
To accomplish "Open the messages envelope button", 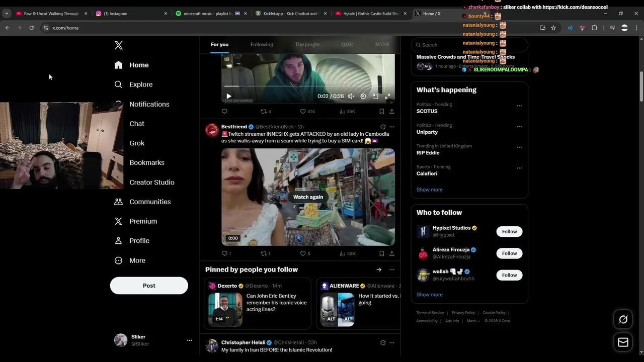I will [x=623, y=342].
